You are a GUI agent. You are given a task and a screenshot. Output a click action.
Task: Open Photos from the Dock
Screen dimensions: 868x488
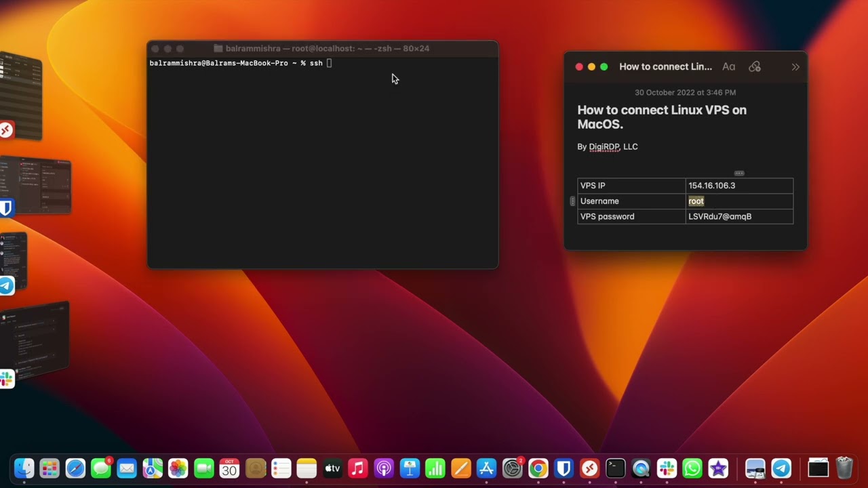178,468
